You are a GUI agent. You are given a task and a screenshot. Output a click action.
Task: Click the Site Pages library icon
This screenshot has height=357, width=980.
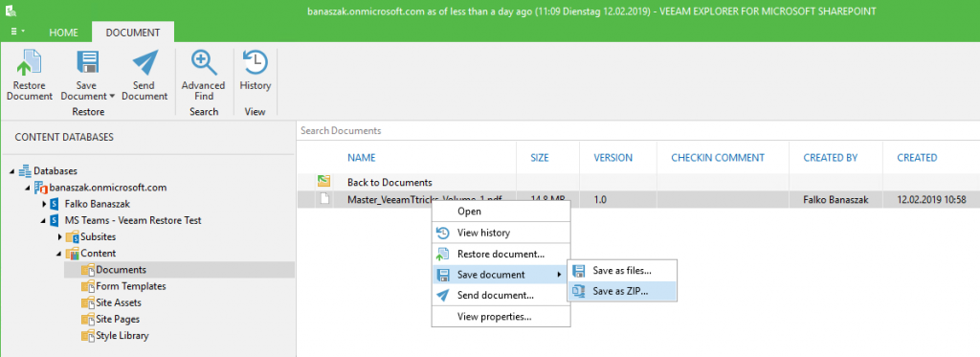coord(87,320)
